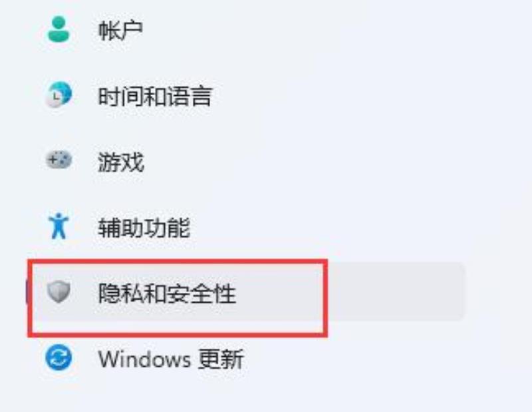
Task: Open the Windows 更新 text label
Action: (x=171, y=359)
